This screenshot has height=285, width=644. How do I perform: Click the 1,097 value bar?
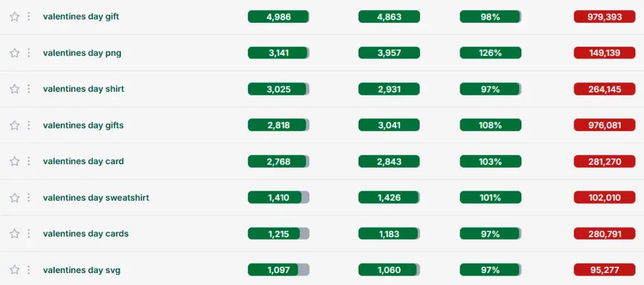tap(278, 270)
